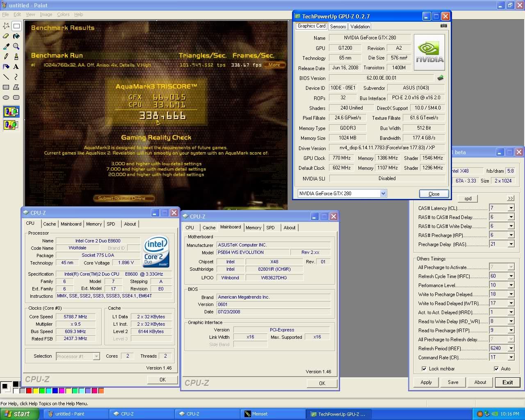Image resolution: width=525 pixels, height=420 pixels.
Task: Open the Write to Read Delayed (tWTR) dropdown
Action: (x=511, y=303)
